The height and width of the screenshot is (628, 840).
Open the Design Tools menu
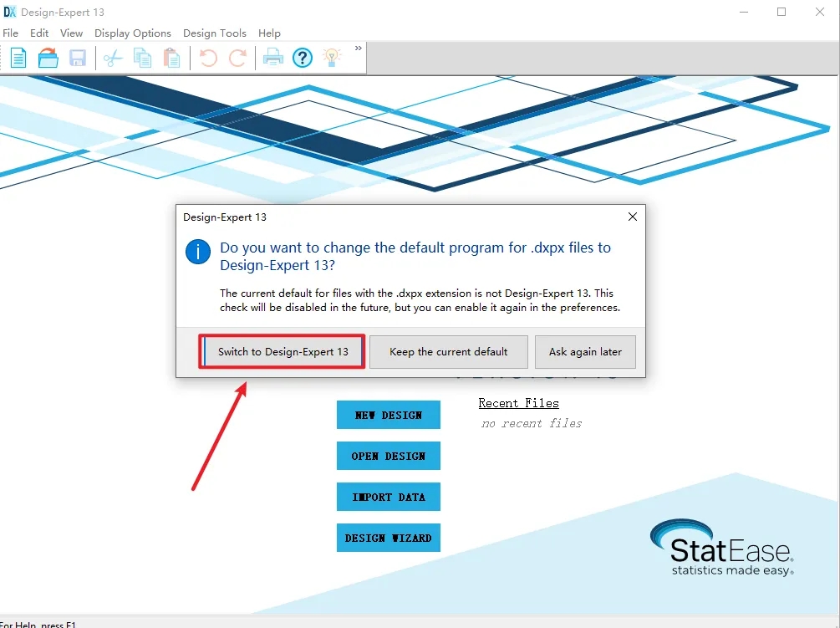click(215, 33)
